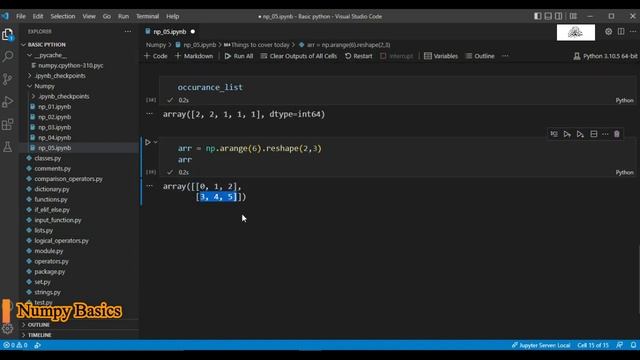Open the Selection menu
The image size is (640, 360).
(63, 16)
